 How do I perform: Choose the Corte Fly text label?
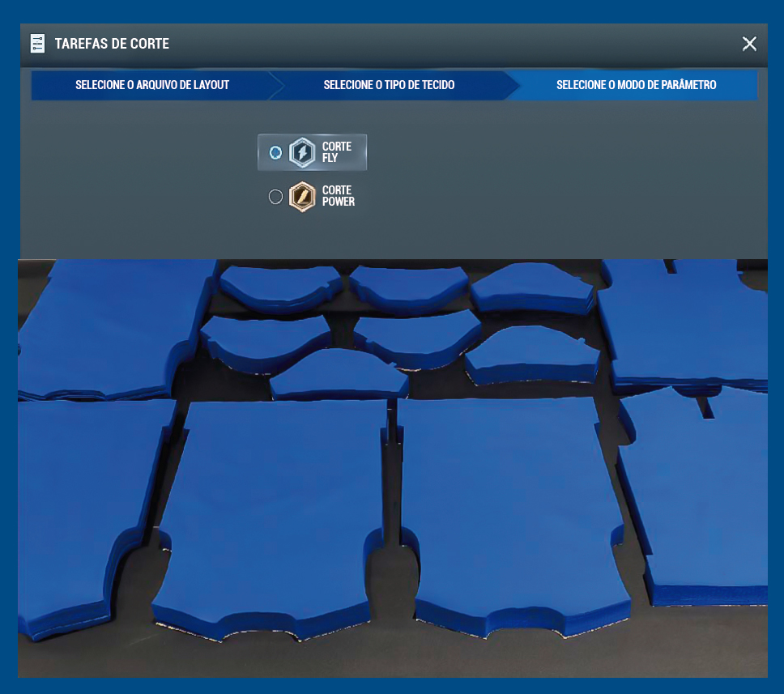(337, 152)
